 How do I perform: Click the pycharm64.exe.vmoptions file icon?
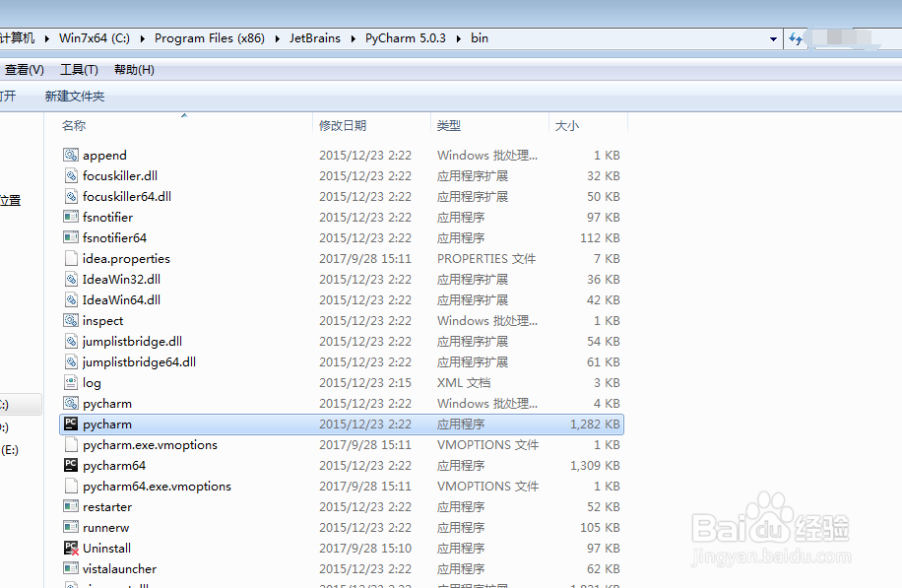click(x=71, y=487)
